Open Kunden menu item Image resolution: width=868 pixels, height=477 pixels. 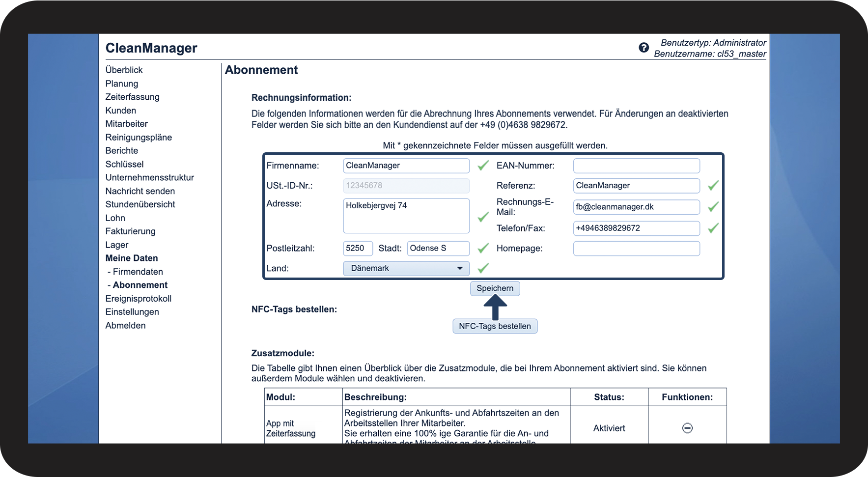tap(121, 111)
